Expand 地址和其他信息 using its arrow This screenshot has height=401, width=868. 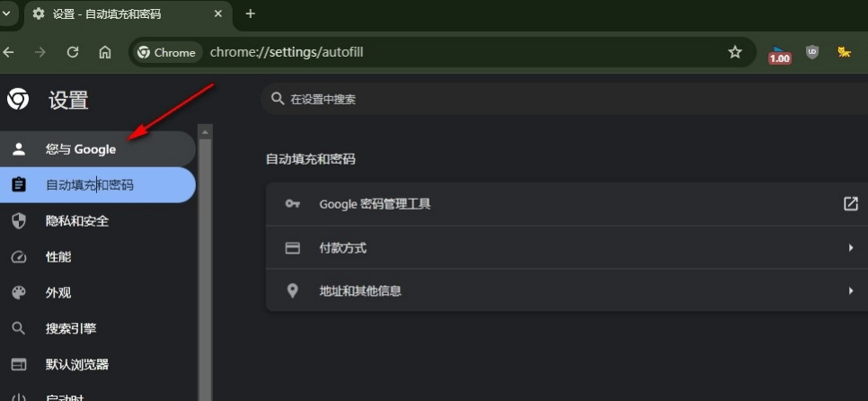[850, 291]
